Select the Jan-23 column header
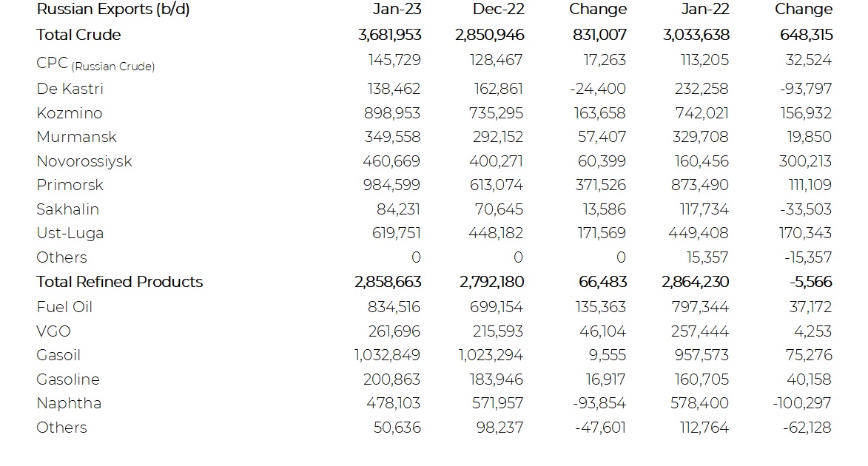The image size is (868, 466). pyautogui.click(x=397, y=10)
